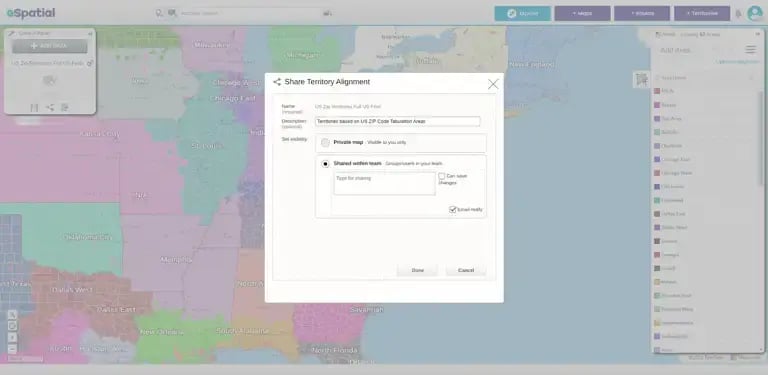Uncheck the Email notify checkbox

pos(453,210)
